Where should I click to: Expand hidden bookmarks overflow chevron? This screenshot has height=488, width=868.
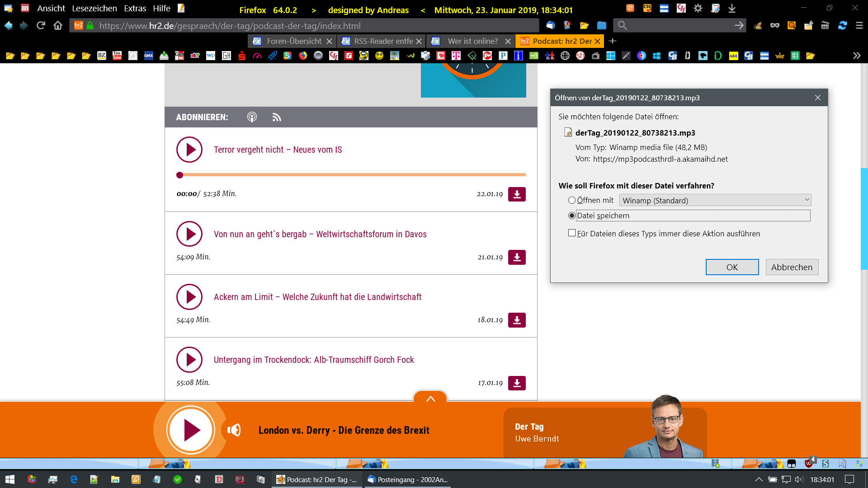[857, 56]
